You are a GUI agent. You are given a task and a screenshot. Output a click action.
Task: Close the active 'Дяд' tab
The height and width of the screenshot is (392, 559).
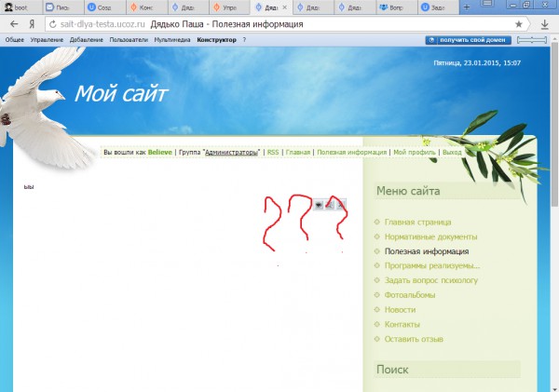pos(284,7)
